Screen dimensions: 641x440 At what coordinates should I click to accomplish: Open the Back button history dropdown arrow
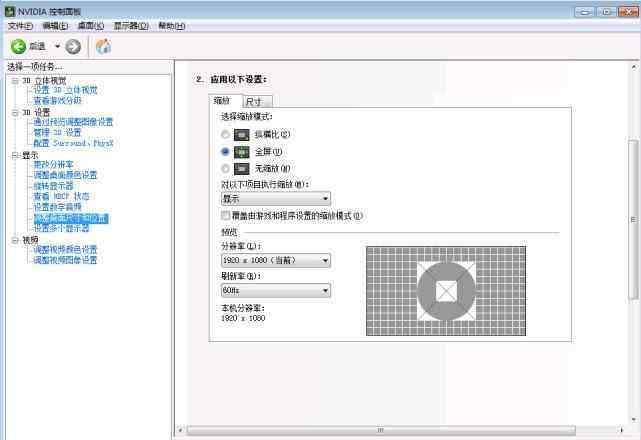pos(57,46)
